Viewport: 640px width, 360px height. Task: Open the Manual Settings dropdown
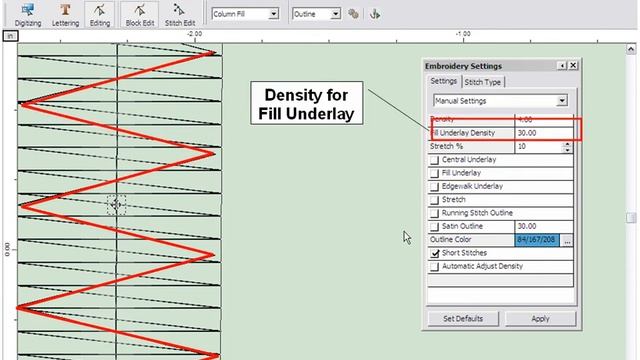(562, 100)
